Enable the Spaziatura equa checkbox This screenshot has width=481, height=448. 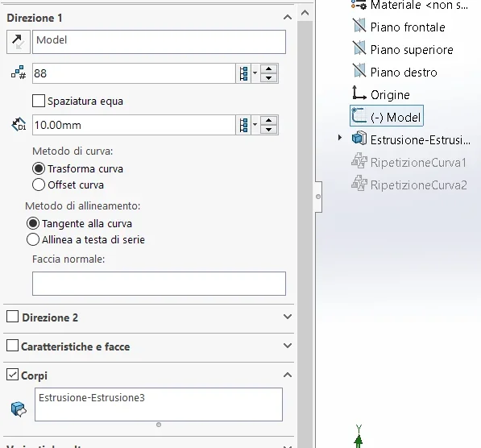point(39,101)
